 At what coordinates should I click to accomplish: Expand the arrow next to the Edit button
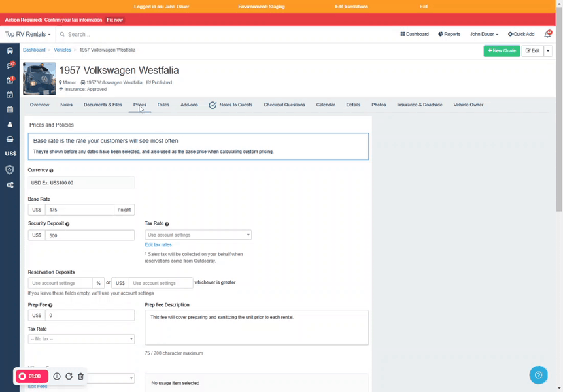point(548,50)
